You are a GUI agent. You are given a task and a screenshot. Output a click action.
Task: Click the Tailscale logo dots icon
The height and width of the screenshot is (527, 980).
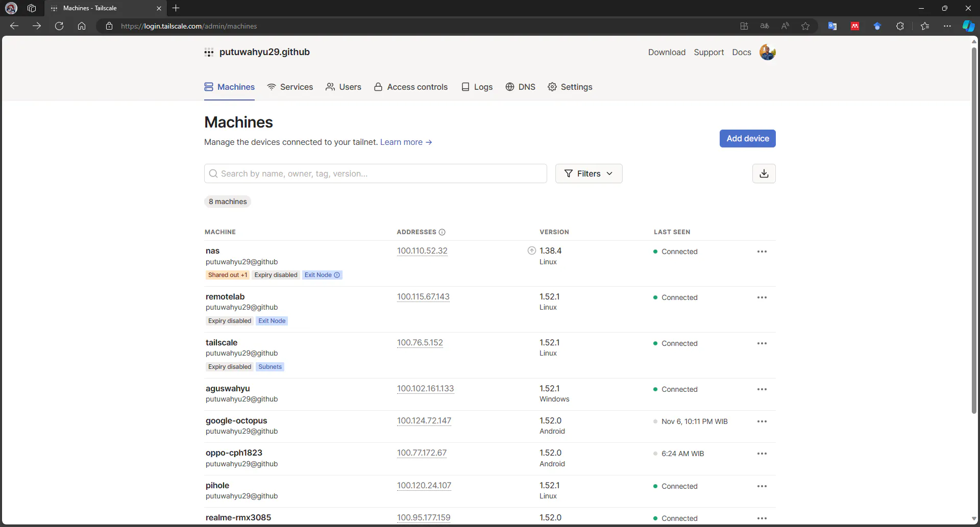pyautogui.click(x=209, y=52)
